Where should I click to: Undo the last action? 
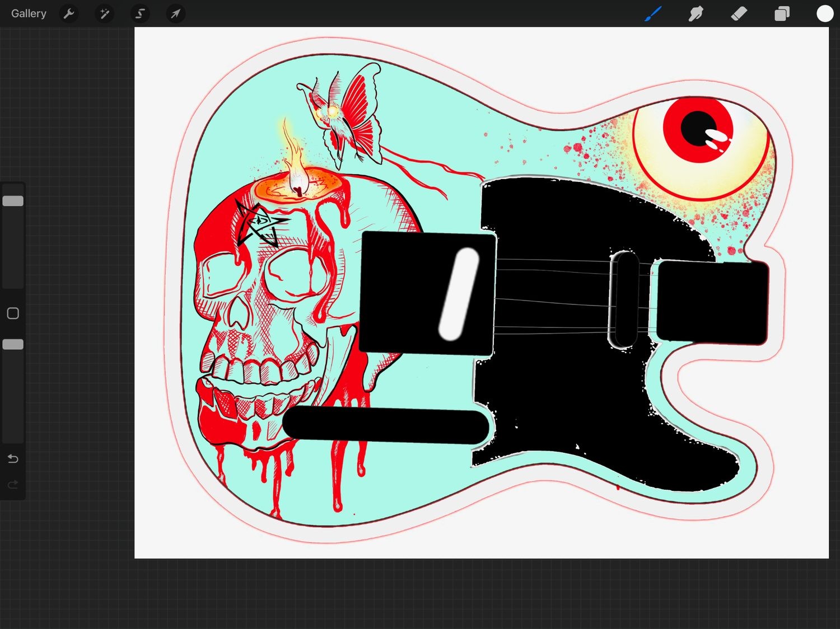point(13,459)
